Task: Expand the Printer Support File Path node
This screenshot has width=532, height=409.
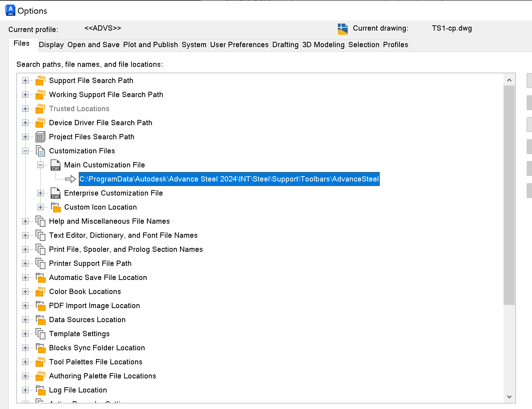Action: click(x=25, y=263)
